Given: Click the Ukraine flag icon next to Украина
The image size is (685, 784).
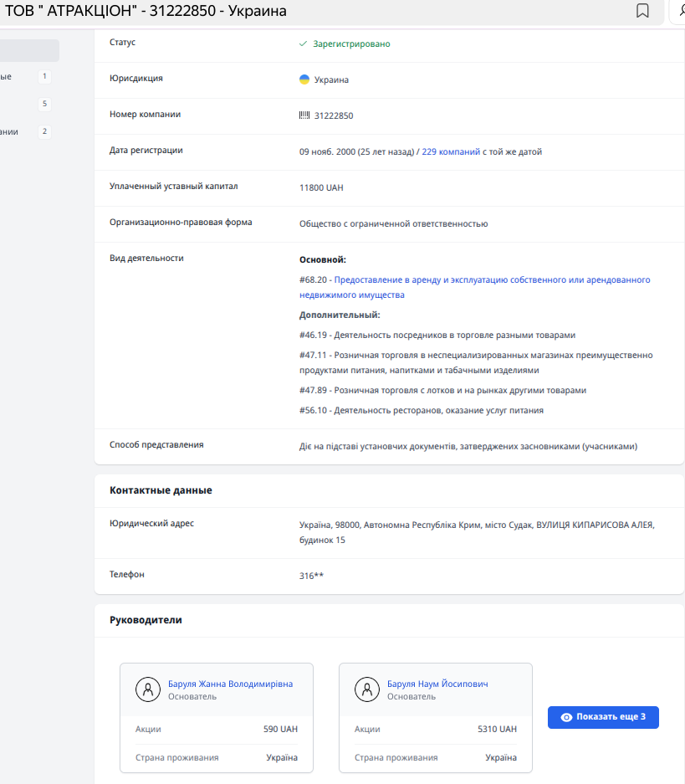Looking at the screenshot, I should [x=304, y=79].
